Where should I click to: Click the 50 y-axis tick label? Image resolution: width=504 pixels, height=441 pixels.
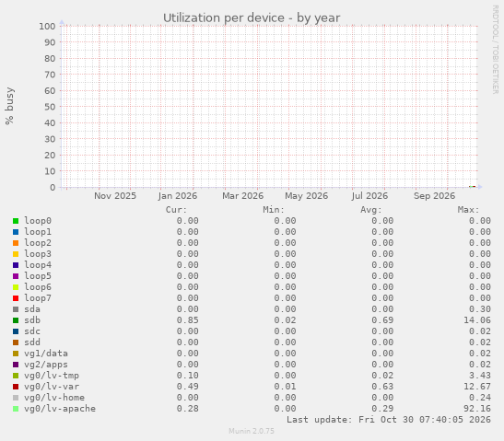50,107
